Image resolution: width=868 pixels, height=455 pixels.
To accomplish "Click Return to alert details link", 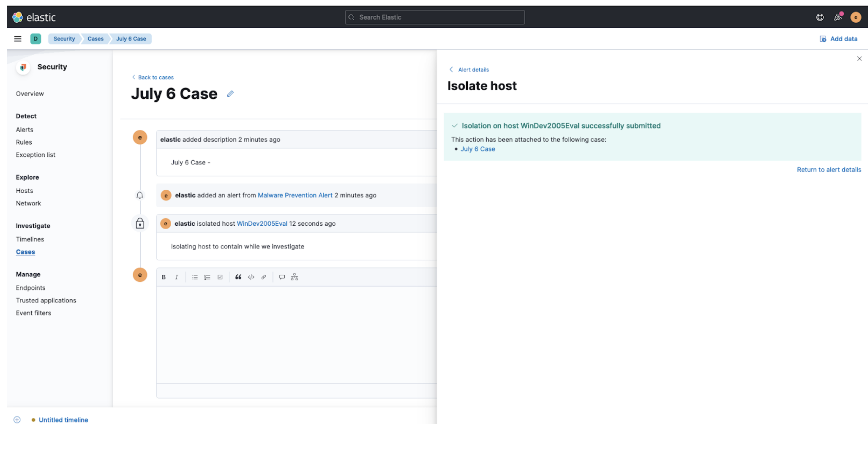I will [828, 170].
